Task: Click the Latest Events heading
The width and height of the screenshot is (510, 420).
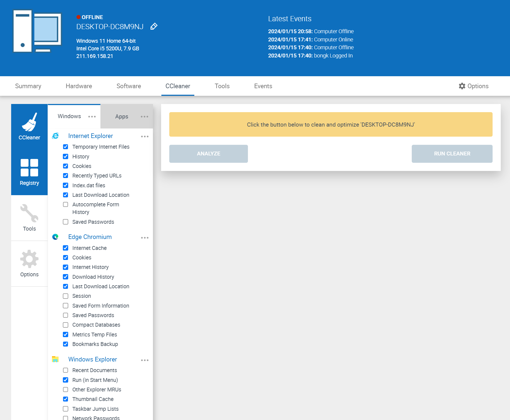Action: tap(290, 19)
